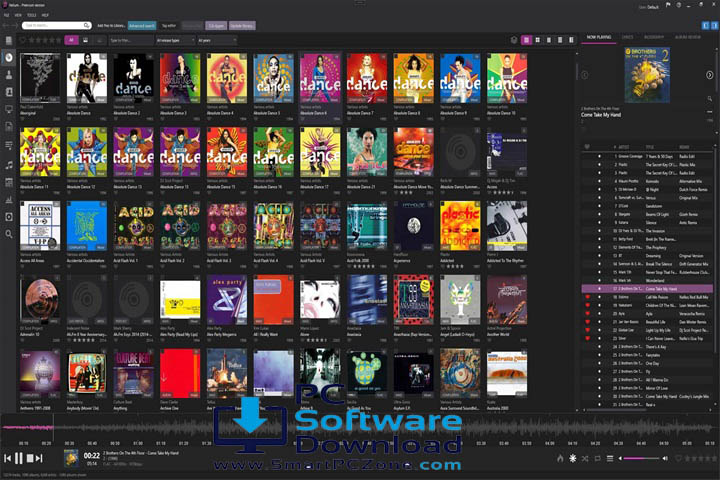Image resolution: width=720 pixels, height=480 pixels.
Task: Open the calendar icon in sidebar
Action: 9,182
